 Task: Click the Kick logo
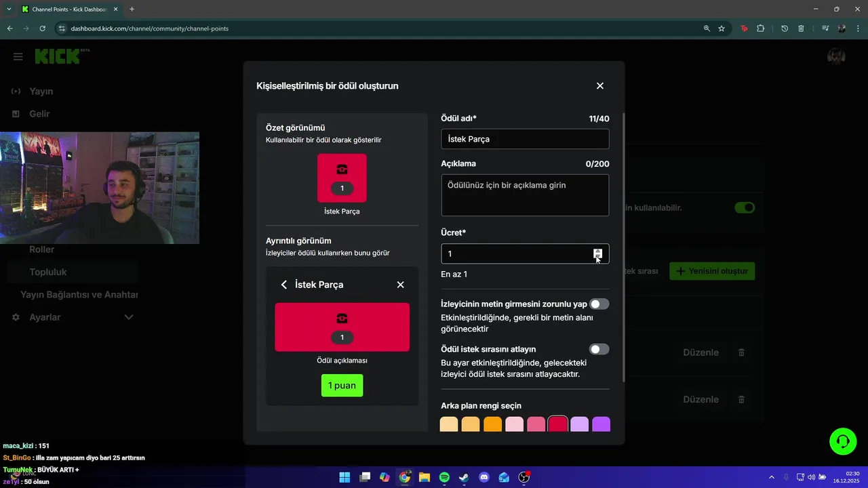point(58,57)
